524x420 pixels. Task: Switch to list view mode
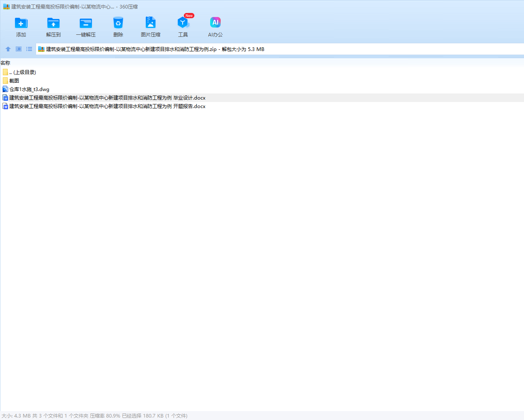click(29, 49)
